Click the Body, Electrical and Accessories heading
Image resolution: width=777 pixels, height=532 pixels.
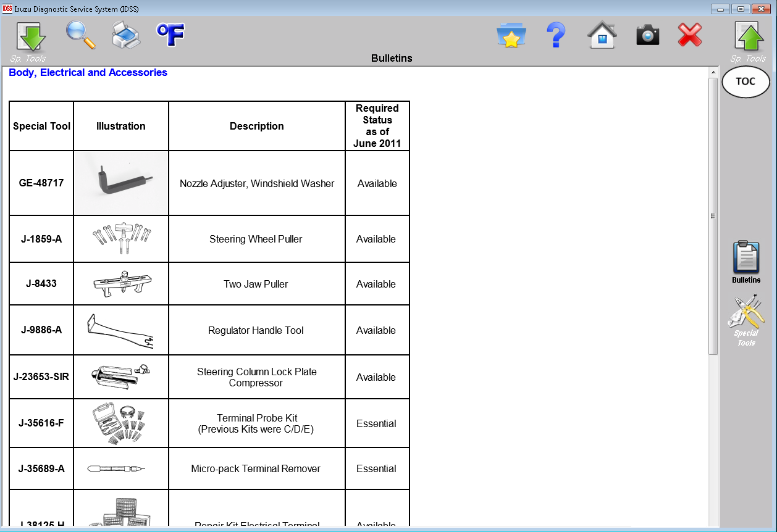(x=88, y=73)
